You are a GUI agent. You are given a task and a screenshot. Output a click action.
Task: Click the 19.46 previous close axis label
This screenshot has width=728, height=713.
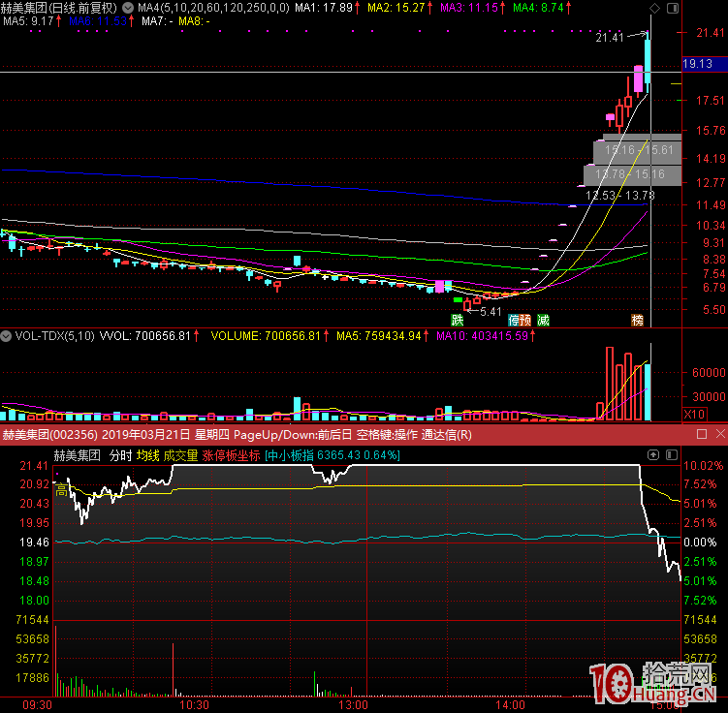tap(34, 542)
